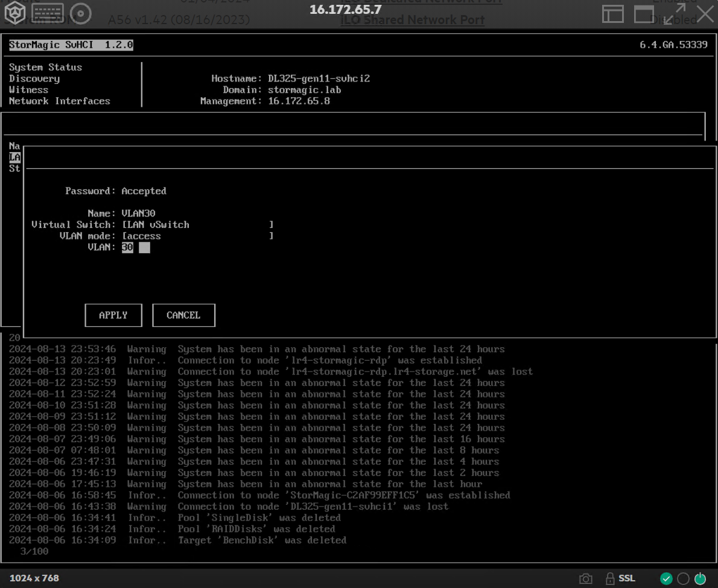Click the 2024-08-06 17:45:13 last hour log entry
The height and width of the screenshot is (588, 718).
point(246,484)
